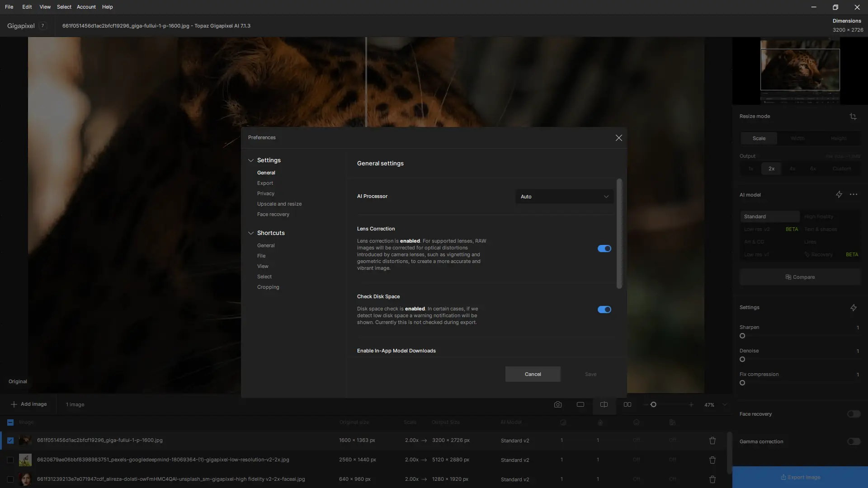
Task: Select the side-by-side view icon
Action: 627,404
